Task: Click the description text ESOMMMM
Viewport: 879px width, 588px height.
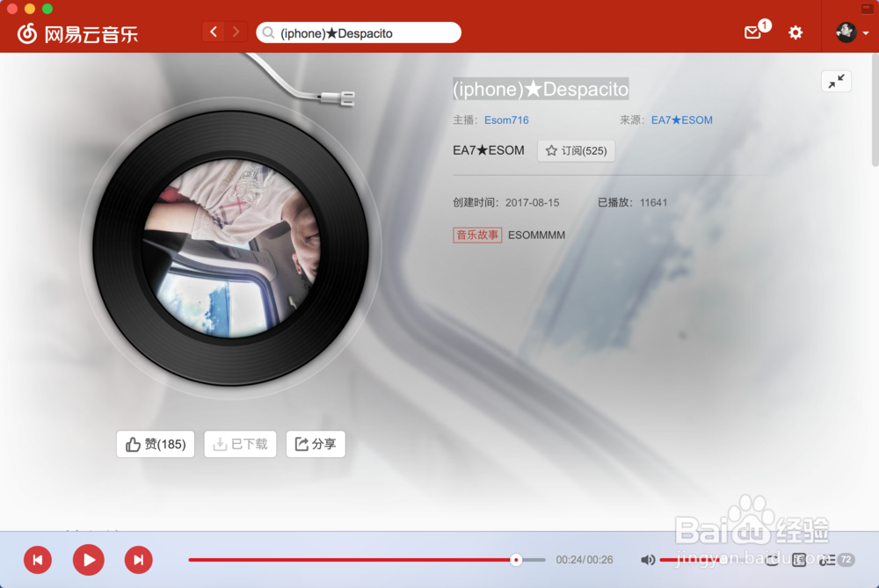Action: click(x=536, y=235)
